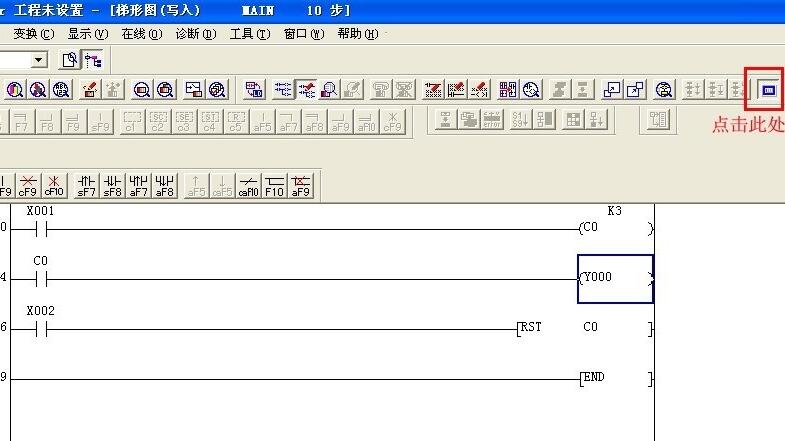Viewport: 785px width, 441px height.
Task: Toggle write mode ladder icon with red pencil
Action: [307, 90]
